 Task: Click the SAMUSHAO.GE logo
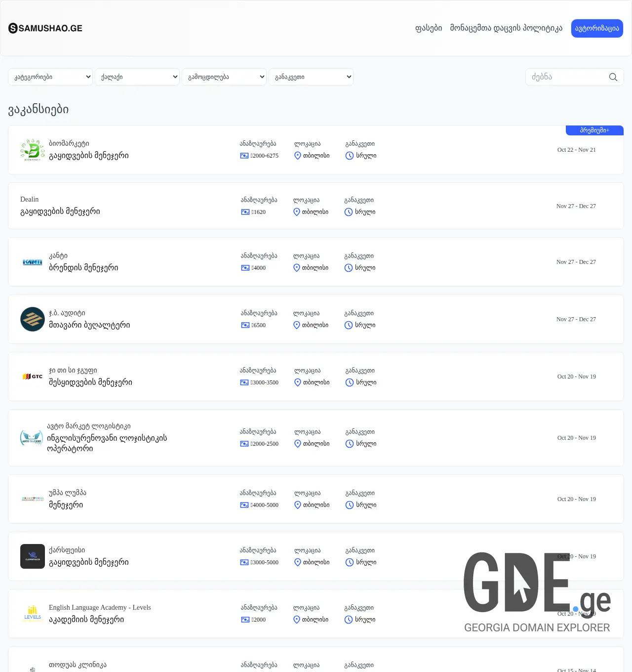[x=45, y=28]
